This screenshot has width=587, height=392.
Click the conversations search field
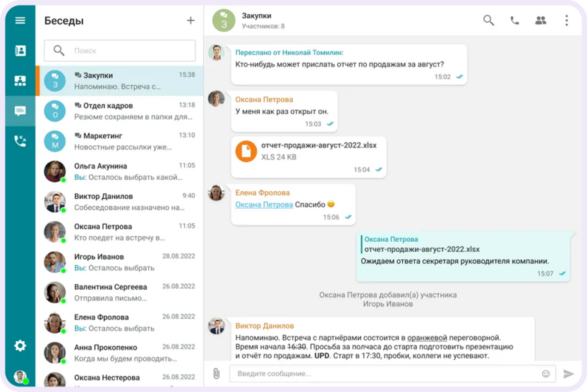(x=120, y=51)
